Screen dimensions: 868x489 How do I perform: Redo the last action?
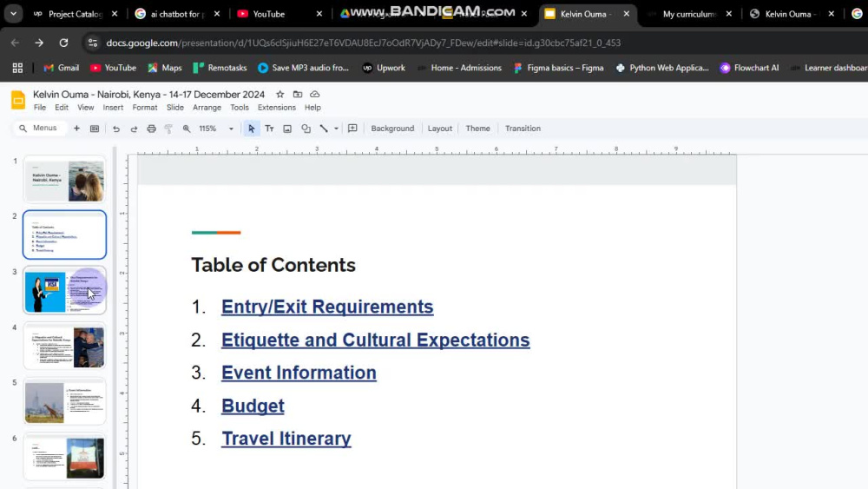point(134,129)
